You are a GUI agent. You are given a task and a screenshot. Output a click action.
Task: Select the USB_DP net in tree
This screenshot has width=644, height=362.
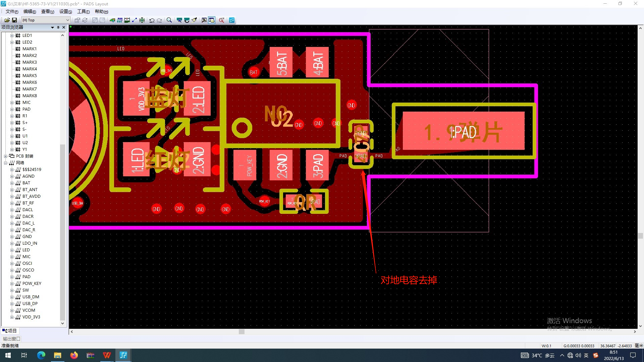(30, 303)
